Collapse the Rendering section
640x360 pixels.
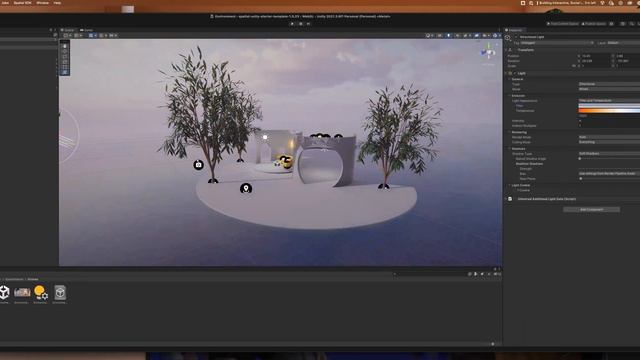tap(509, 132)
